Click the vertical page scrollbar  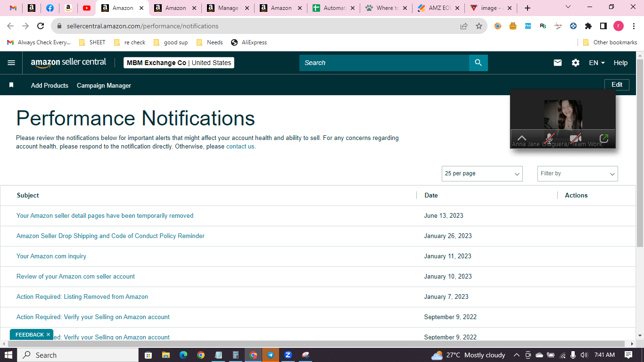click(640, 153)
